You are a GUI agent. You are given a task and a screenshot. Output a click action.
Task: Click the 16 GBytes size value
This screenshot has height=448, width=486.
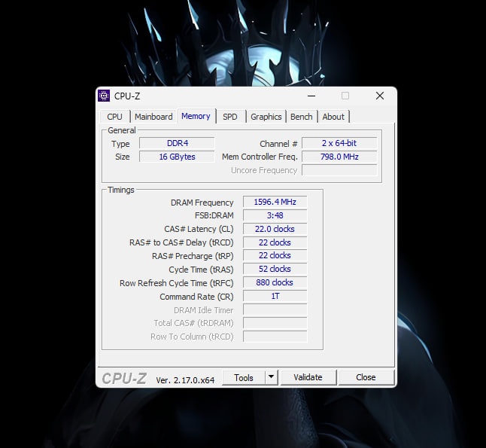coord(177,157)
